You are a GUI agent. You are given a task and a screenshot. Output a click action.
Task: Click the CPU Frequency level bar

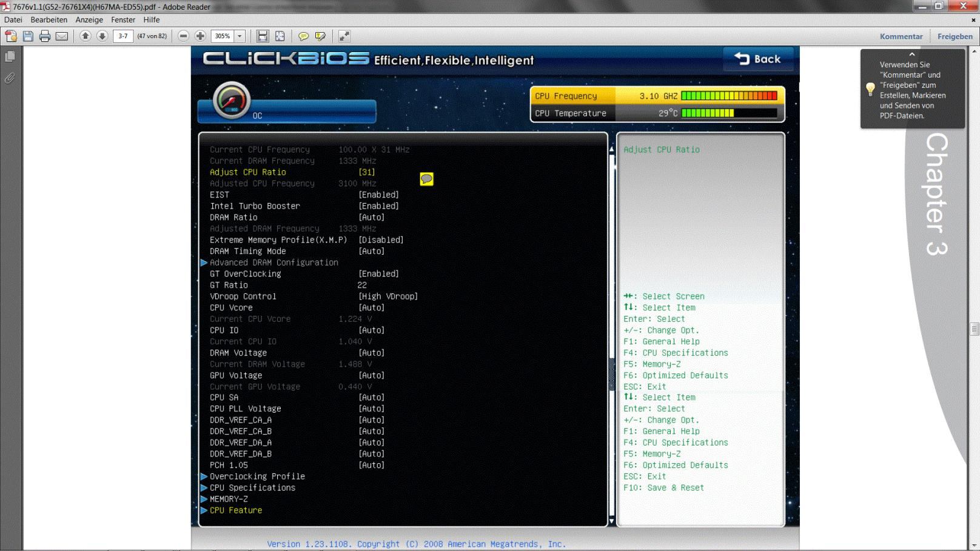pyautogui.click(x=730, y=96)
